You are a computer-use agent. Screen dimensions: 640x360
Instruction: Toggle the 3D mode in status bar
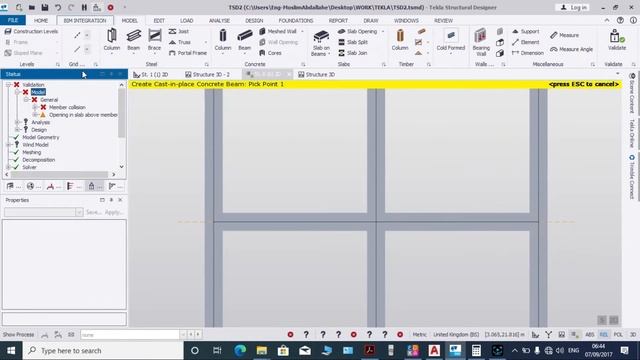point(633,334)
